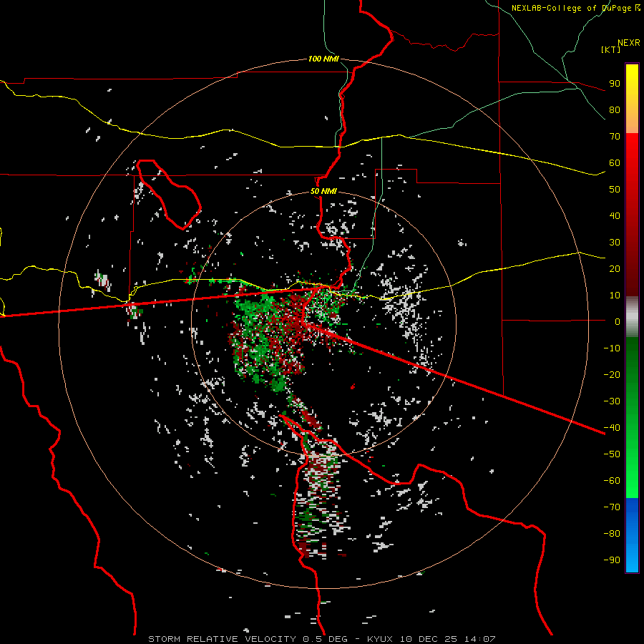Click the -70 value on the velocity scale
644x644 pixels.
(612, 507)
